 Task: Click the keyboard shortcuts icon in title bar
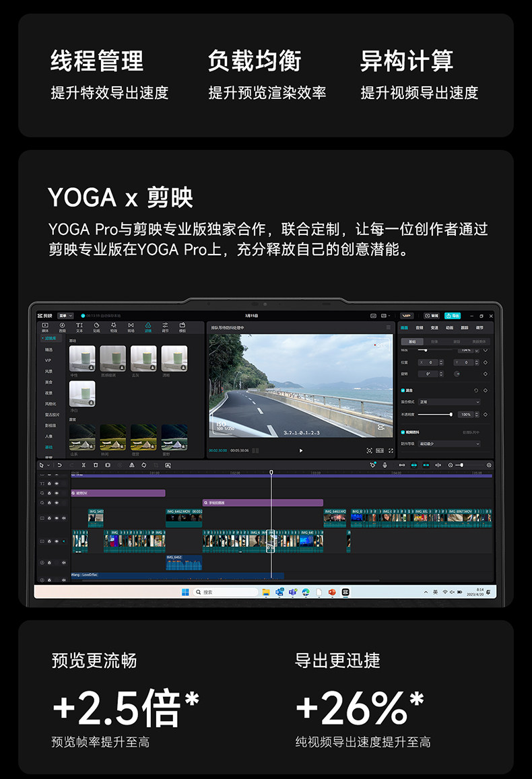pyautogui.click(x=374, y=316)
